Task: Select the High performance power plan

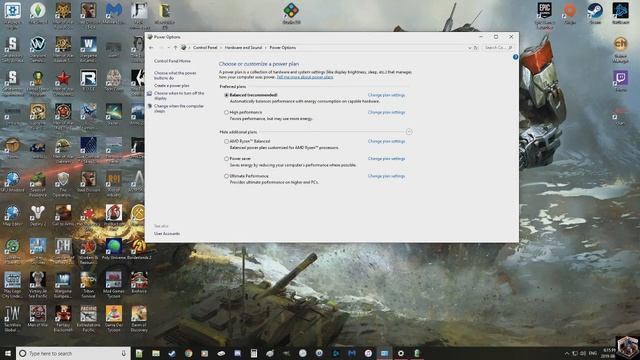Action: click(x=226, y=112)
